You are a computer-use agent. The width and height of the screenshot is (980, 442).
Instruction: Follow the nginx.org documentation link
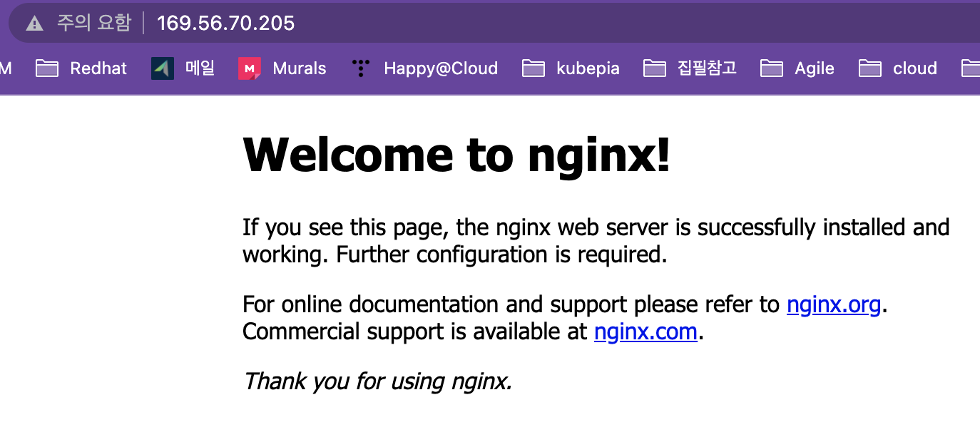pyautogui.click(x=834, y=305)
